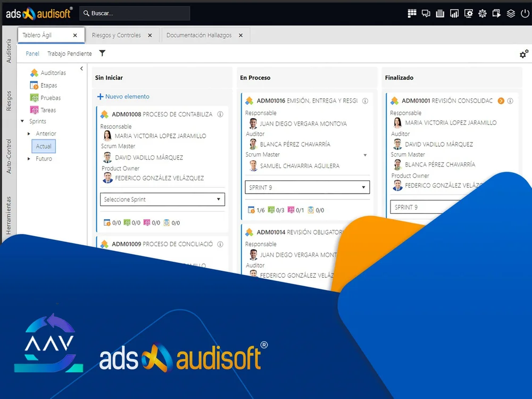
Task: Open the bar chart reports icon
Action: (x=454, y=13)
